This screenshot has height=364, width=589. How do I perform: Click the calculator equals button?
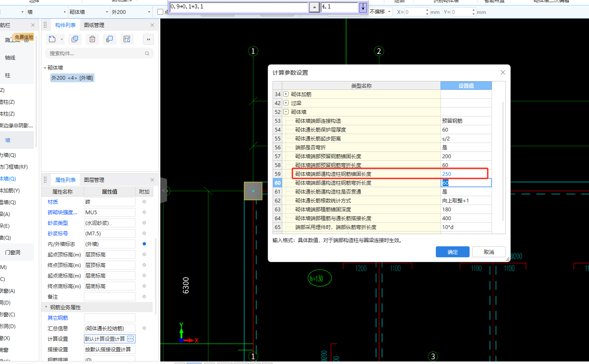coord(314,7)
